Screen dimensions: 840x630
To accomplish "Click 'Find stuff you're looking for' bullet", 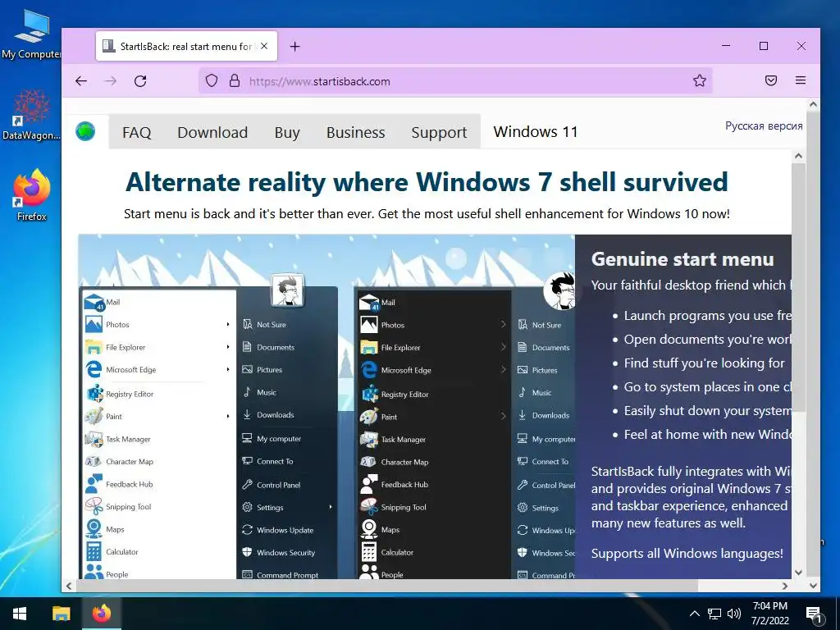I will coord(704,363).
